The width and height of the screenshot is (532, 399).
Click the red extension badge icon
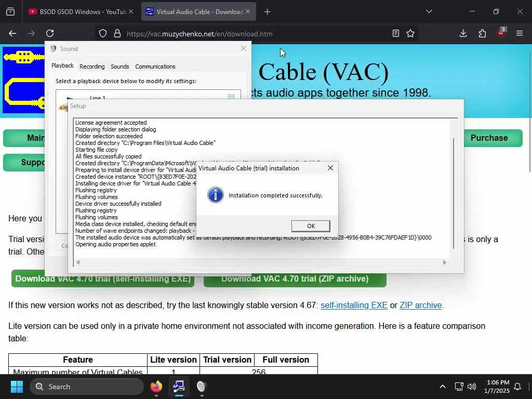pyautogui.click(x=501, y=33)
